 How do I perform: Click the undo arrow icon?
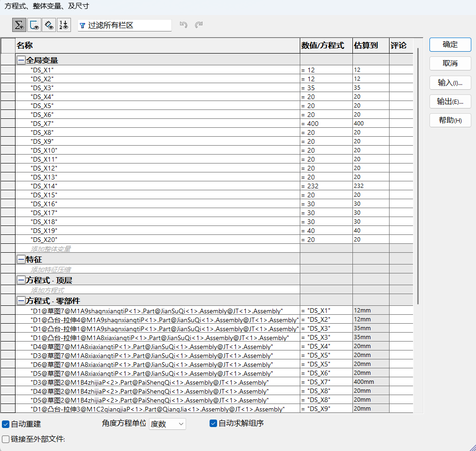(183, 24)
